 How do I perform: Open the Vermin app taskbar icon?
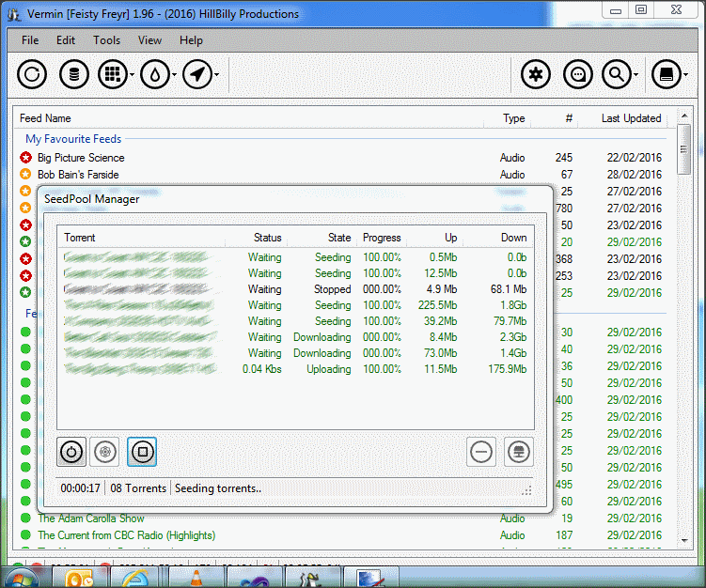click(x=311, y=578)
